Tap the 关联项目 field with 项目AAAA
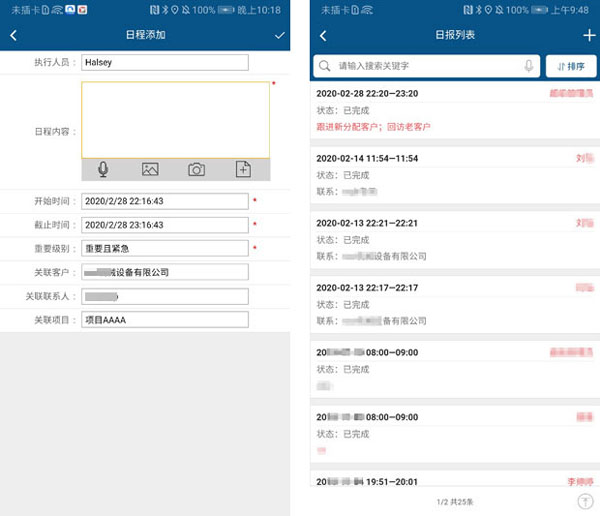The image size is (600, 516). tap(164, 320)
